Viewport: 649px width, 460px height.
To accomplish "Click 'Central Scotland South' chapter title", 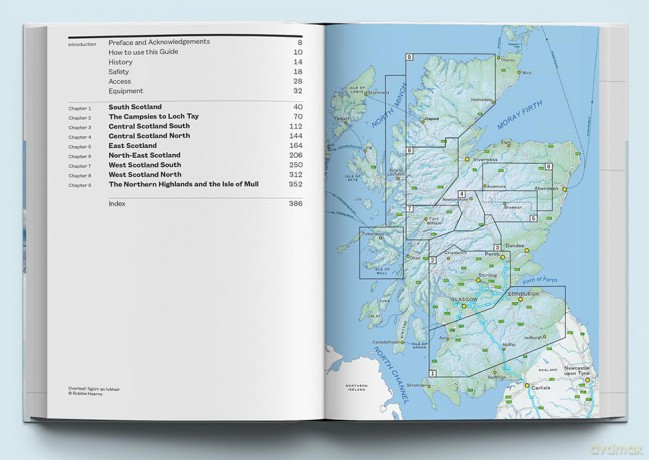I will 149,126.
